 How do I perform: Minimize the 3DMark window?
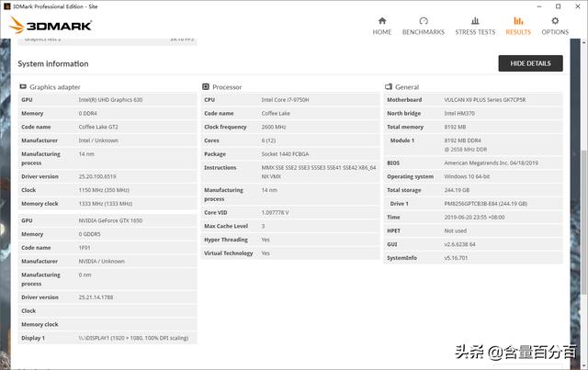point(539,6)
